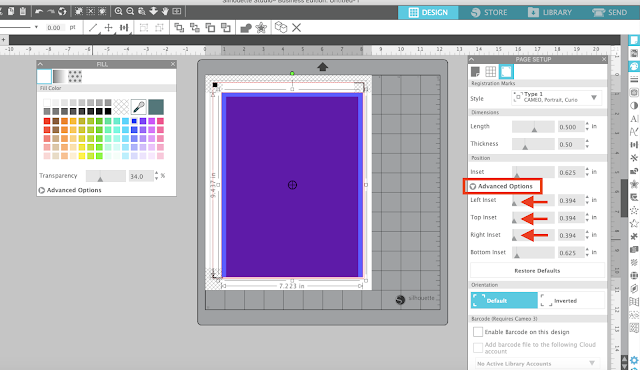The width and height of the screenshot is (640, 370).
Task: Click the Replicate cubes icon
Action: coord(281,27)
